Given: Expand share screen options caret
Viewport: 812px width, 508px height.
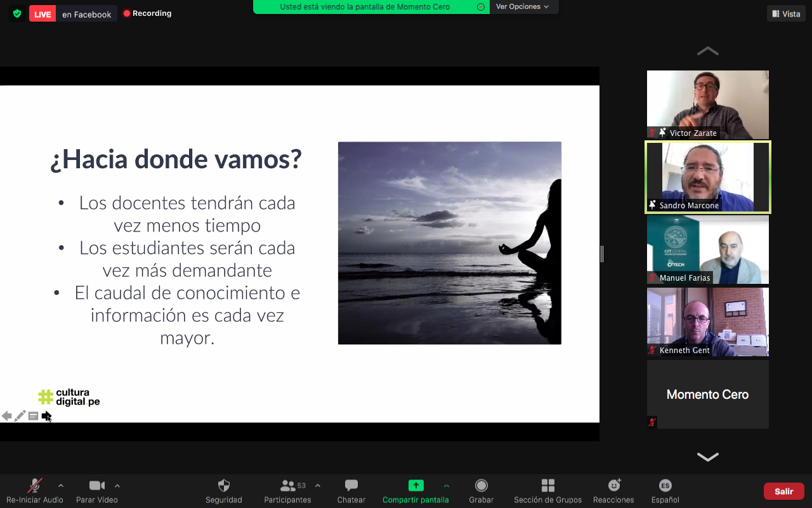Looking at the screenshot, I should (447, 486).
